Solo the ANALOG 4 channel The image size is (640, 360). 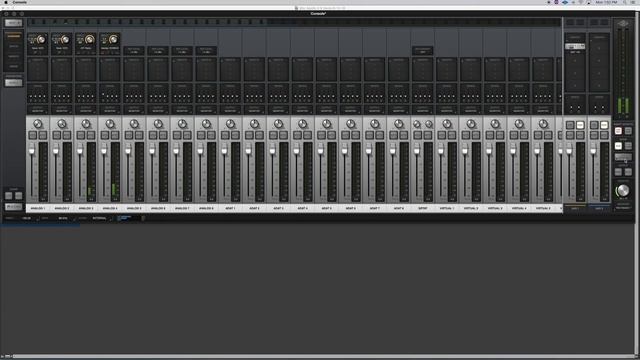[x=105, y=135]
